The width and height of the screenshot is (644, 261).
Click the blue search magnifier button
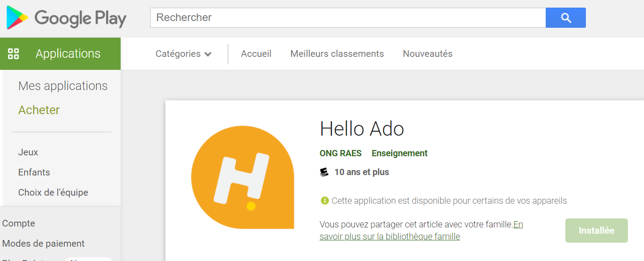[x=565, y=18]
